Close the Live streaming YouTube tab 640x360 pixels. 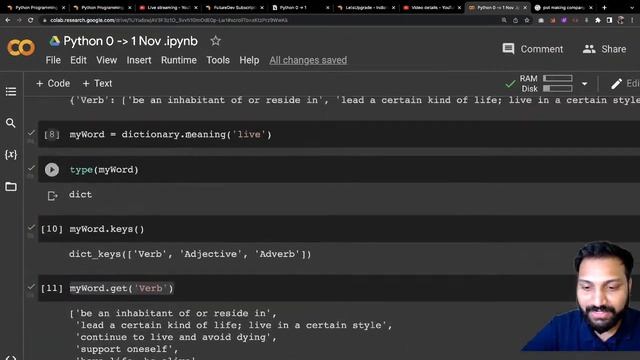[x=196, y=7]
